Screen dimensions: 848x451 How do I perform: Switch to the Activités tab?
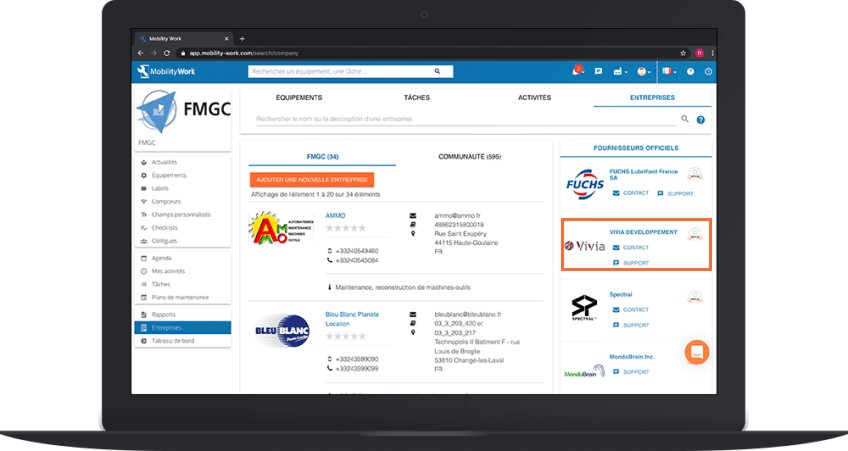click(x=534, y=98)
